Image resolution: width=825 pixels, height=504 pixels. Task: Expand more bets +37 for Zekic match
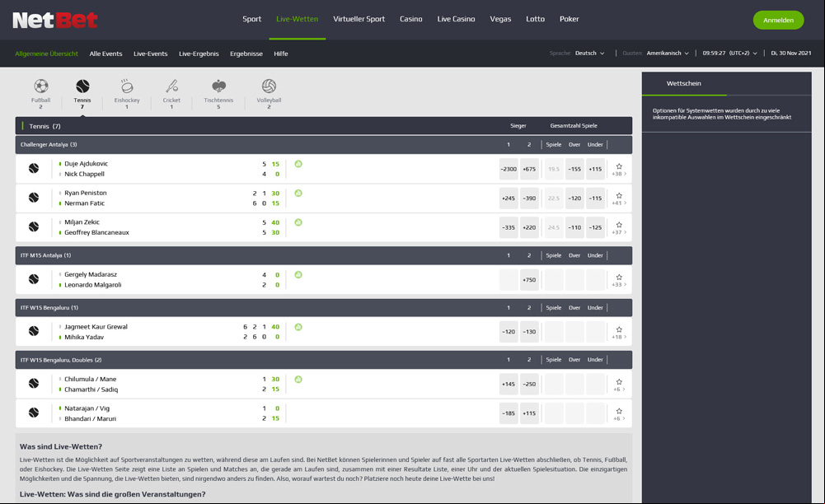[619, 232]
